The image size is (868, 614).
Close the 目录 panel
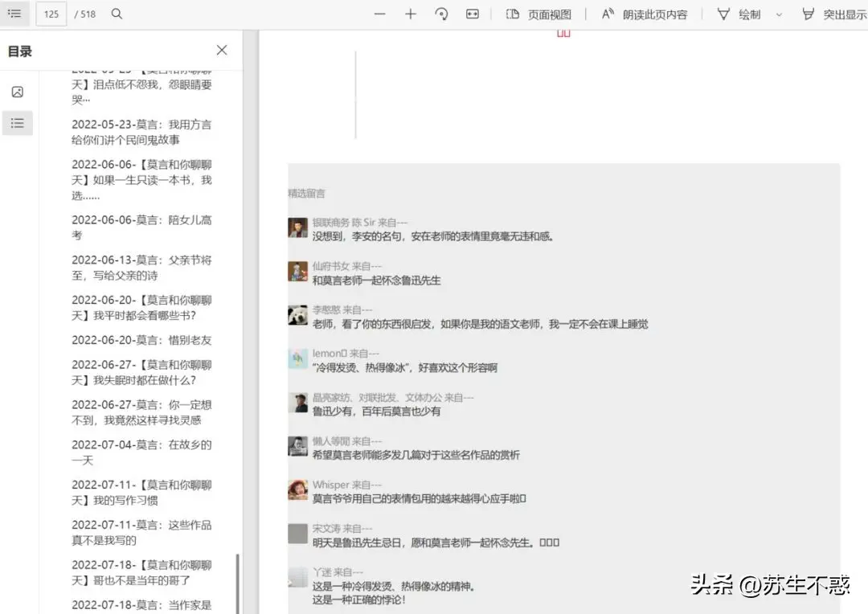click(x=222, y=50)
